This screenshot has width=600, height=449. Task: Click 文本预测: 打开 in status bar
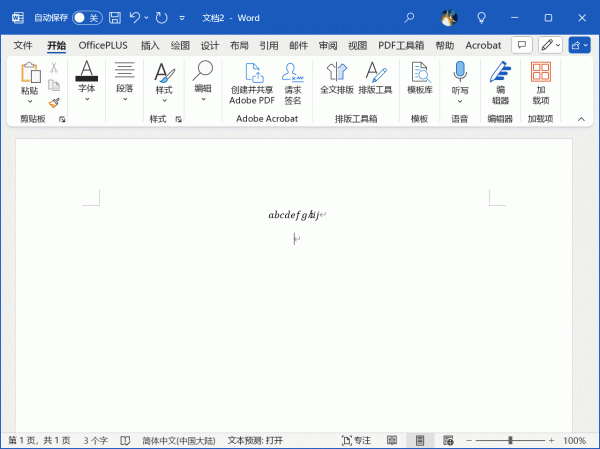point(255,441)
